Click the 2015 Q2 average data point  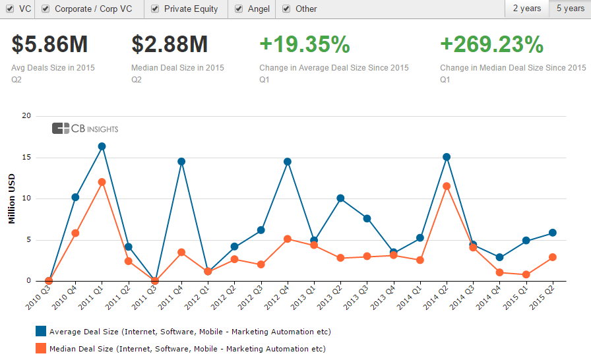point(553,233)
